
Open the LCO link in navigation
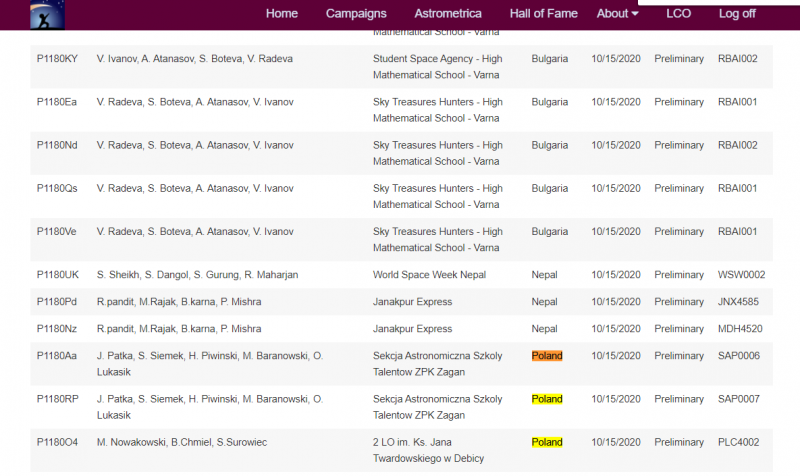678,13
